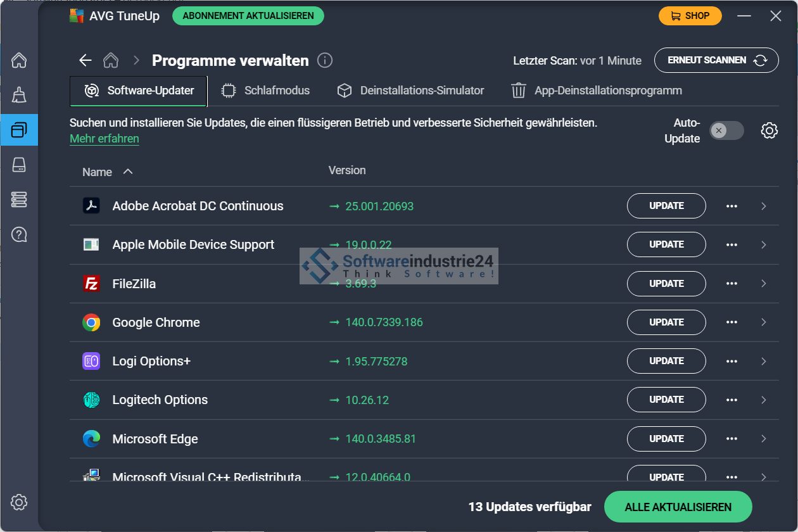Screen dimensions: 798x532
Task: Open the home icon in left sidebar
Action: tap(19, 60)
